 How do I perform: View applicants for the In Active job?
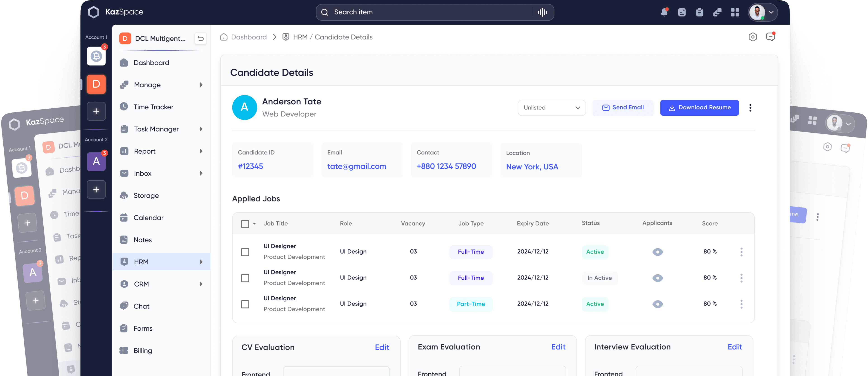(657, 278)
